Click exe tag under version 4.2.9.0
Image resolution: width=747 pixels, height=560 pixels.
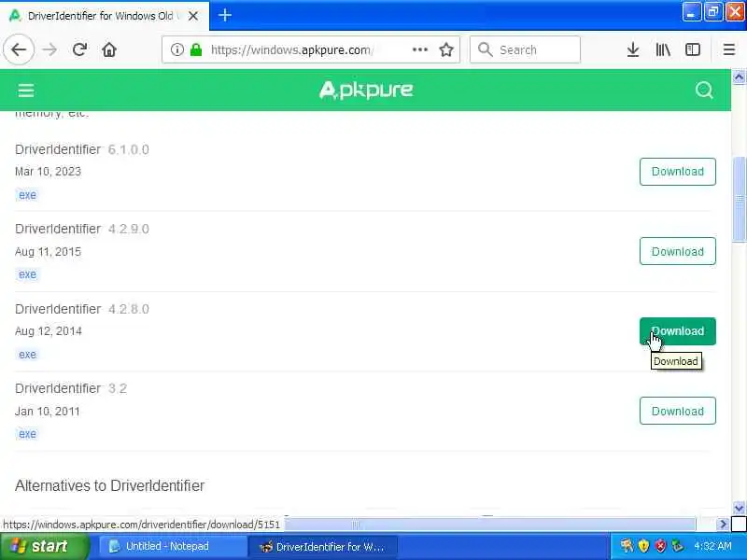[27, 274]
